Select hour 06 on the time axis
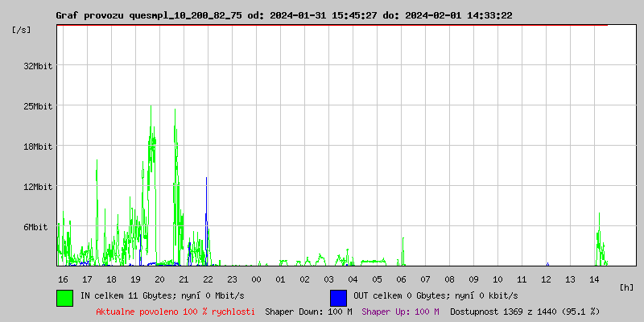Viewport: 644px width, 322px height. click(401, 279)
